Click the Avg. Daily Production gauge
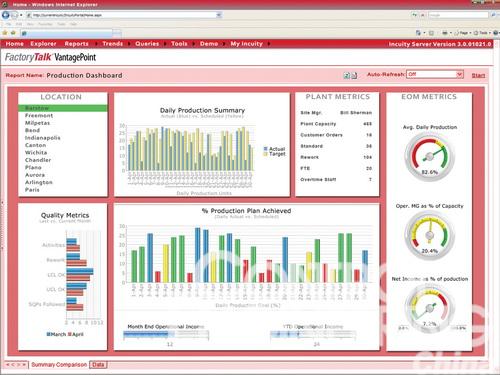 (x=430, y=156)
